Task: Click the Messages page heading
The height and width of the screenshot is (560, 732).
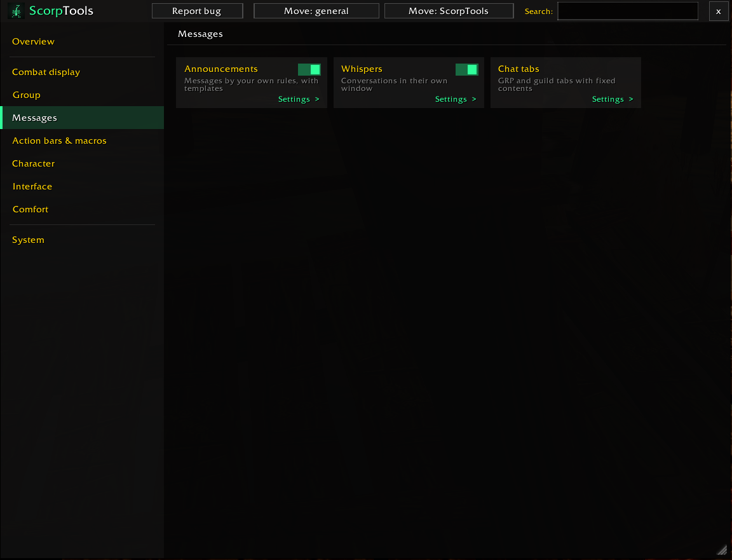Action: coord(200,34)
